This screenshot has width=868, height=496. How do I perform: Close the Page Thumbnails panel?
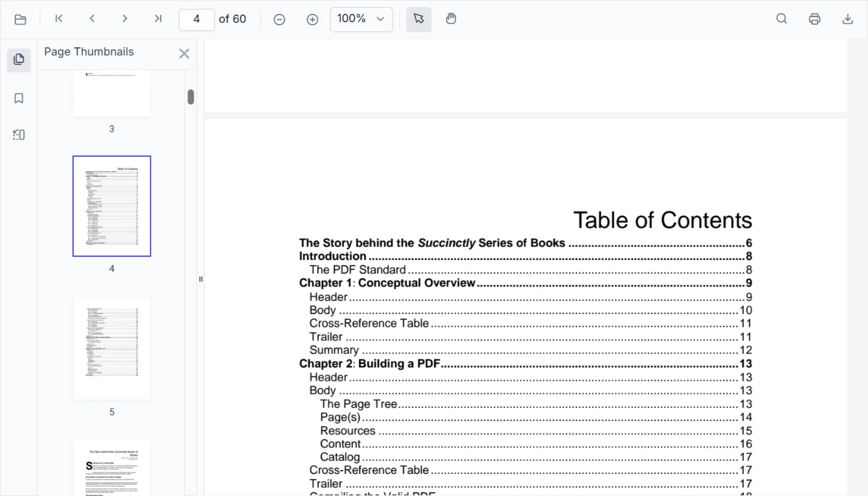click(184, 54)
